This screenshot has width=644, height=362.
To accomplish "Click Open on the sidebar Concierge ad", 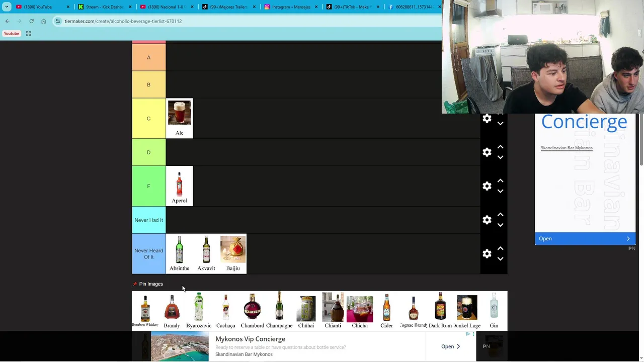I will point(585,239).
